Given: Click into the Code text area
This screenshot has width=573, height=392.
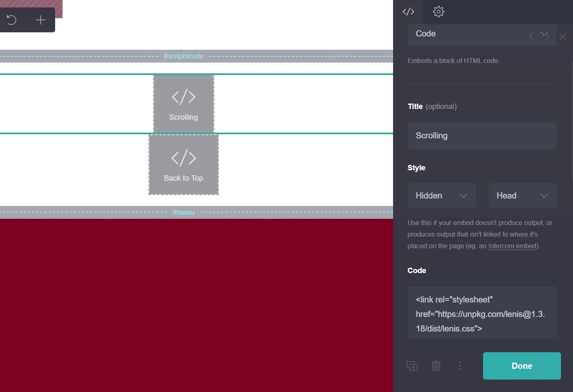Looking at the screenshot, I should (482, 312).
